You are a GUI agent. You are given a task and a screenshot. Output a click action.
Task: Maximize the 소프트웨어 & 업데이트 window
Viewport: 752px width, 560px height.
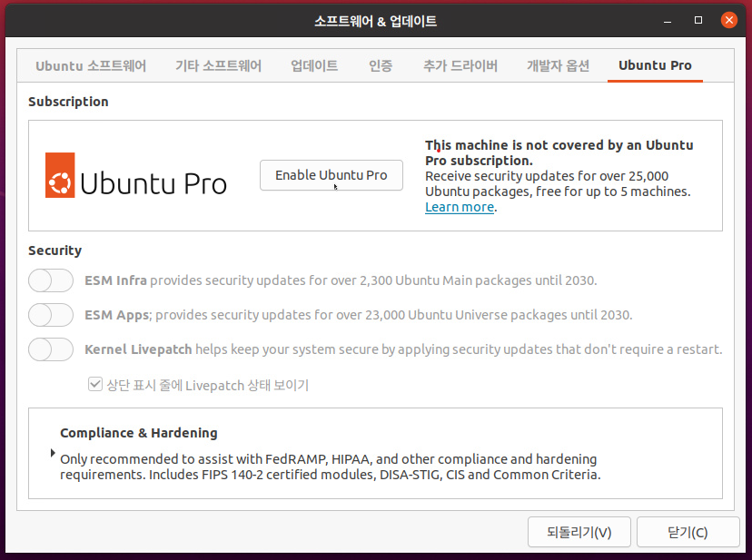pyautogui.click(x=698, y=20)
